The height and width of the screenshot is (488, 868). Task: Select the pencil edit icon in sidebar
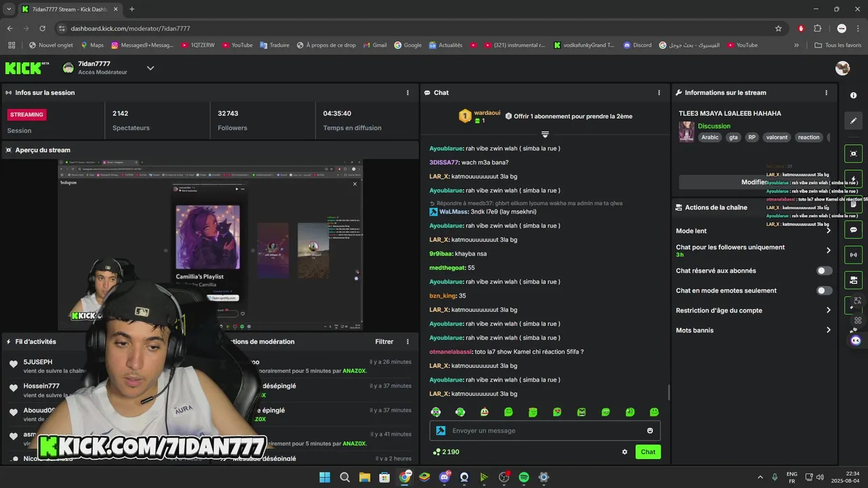point(853,121)
